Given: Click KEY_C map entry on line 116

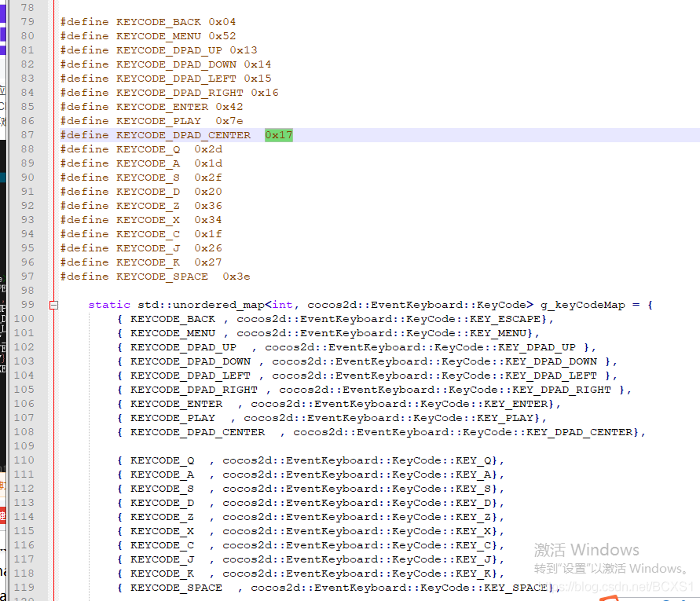Looking at the screenshot, I should click(x=310, y=545).
